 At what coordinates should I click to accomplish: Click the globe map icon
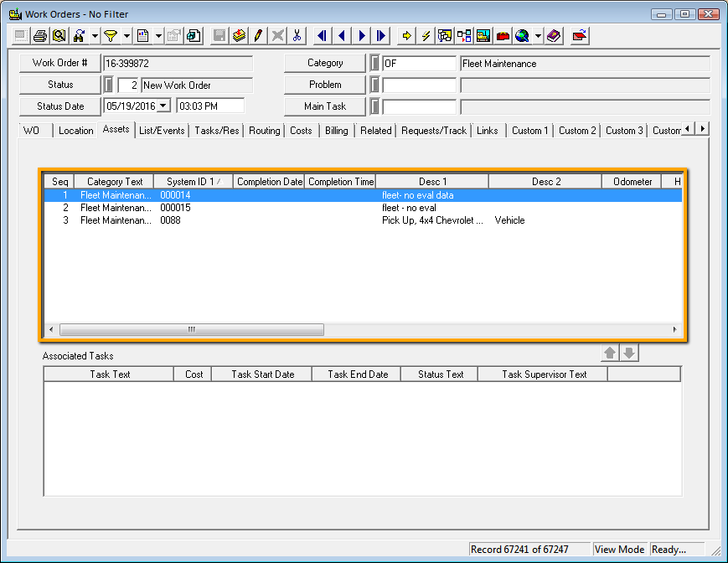(x=522, y=36)
